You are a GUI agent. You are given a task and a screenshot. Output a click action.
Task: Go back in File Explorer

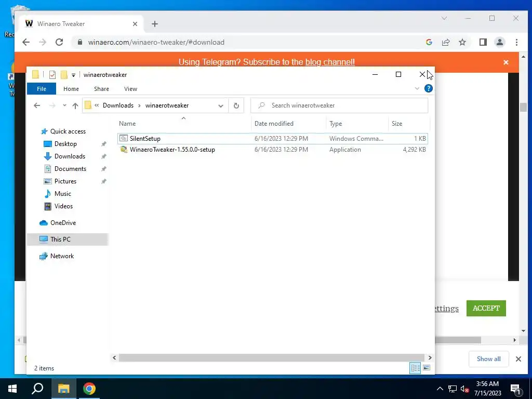click(x=37, y=105)
